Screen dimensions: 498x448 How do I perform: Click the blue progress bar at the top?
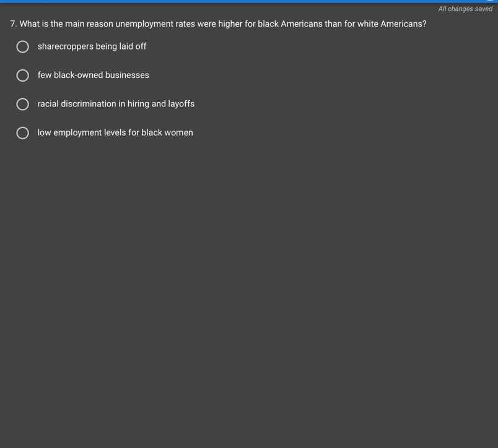248,1
